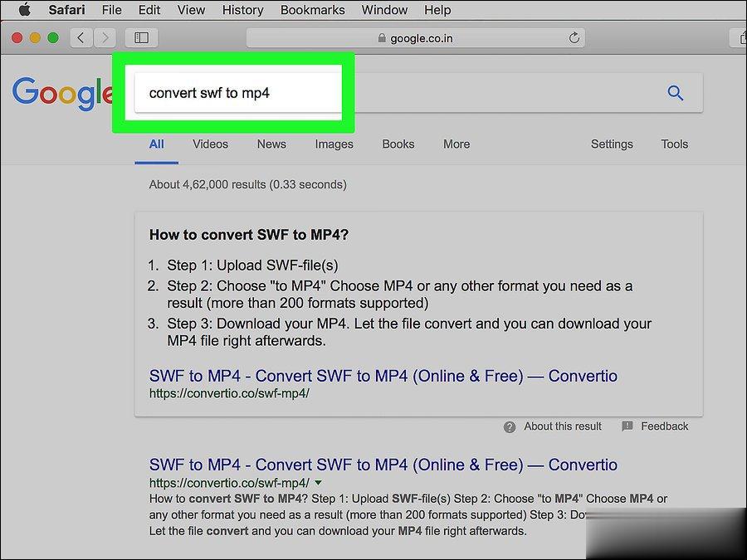Click the Feedback flag icon
This screenshot has height=560, width=747.
(x=627, y=426)
